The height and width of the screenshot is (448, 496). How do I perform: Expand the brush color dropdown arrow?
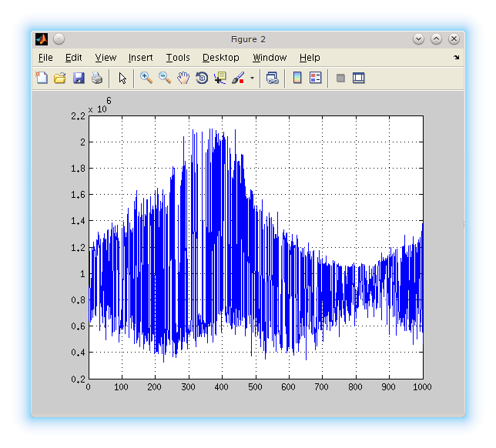tap(252, 79)
